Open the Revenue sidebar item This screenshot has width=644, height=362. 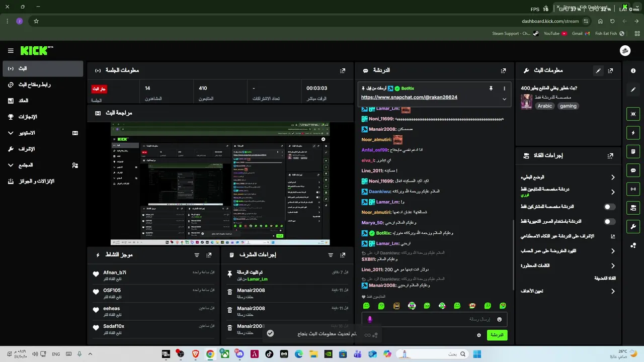pyautogui.click(x=43, y=101)
